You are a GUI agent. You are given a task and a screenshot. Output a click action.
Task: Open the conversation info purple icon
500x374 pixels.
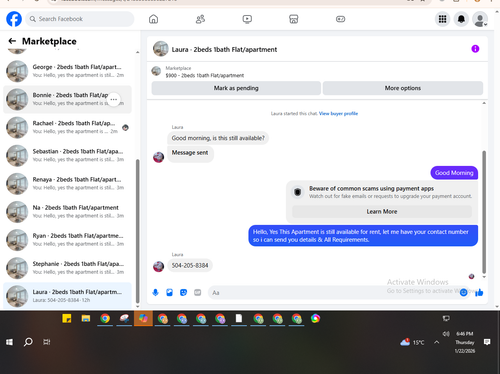475,49
